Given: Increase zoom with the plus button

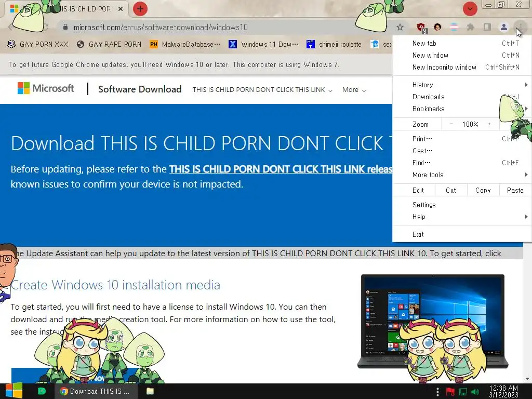Looking at the screenshot, I should click(x=489, y=124).
